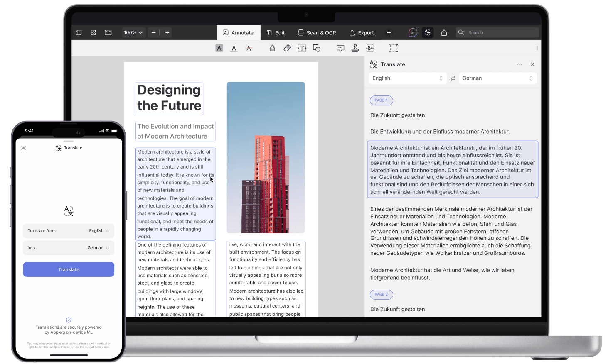Toggle highlight text annotation
The height and width of the screenshot is (364, 613).
(x=219, y=48)
